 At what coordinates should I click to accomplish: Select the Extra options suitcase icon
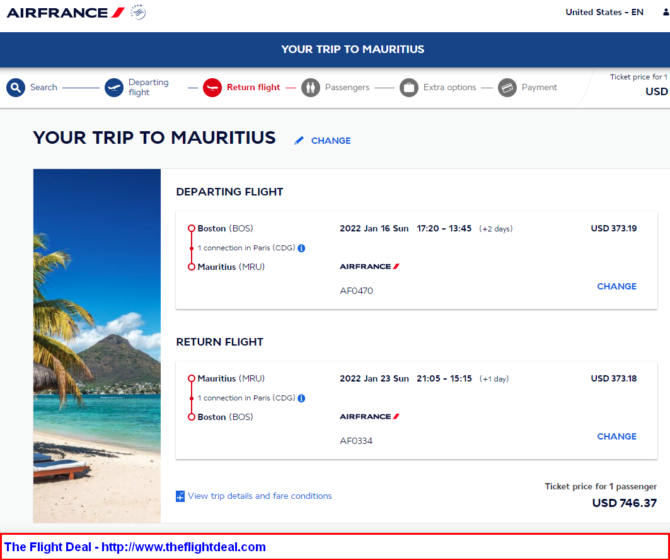(x=408, y=88)
